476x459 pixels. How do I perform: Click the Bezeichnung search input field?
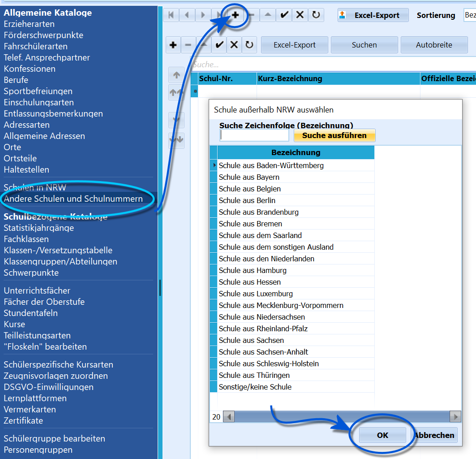point(254,135)
